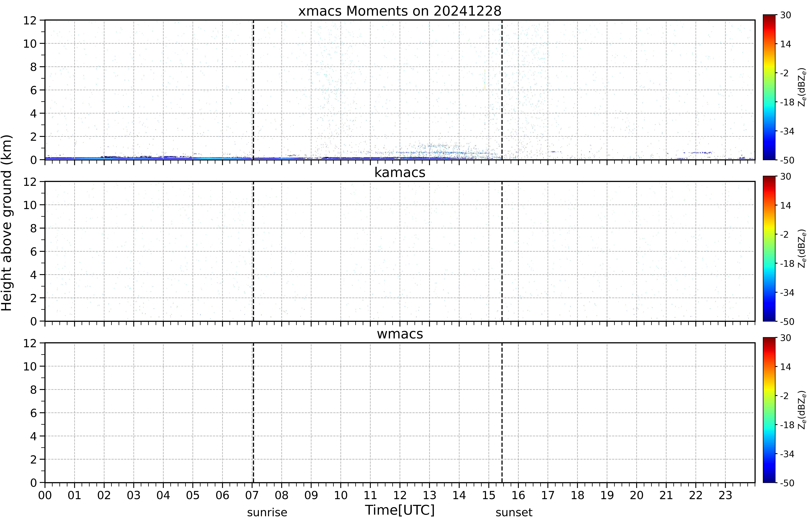Click the "6" height tick of the xmacs panel
This screenshot has height=524, width=812.
[x=33, y=90]
